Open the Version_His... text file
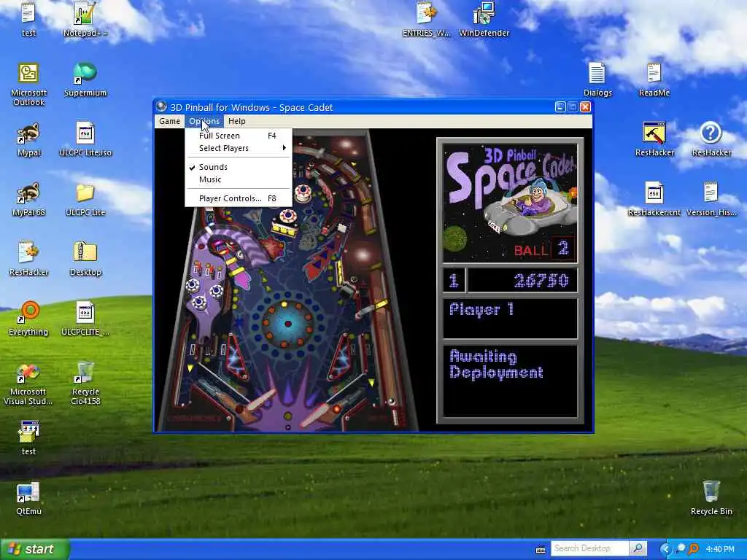 click(x=711, y=199)
